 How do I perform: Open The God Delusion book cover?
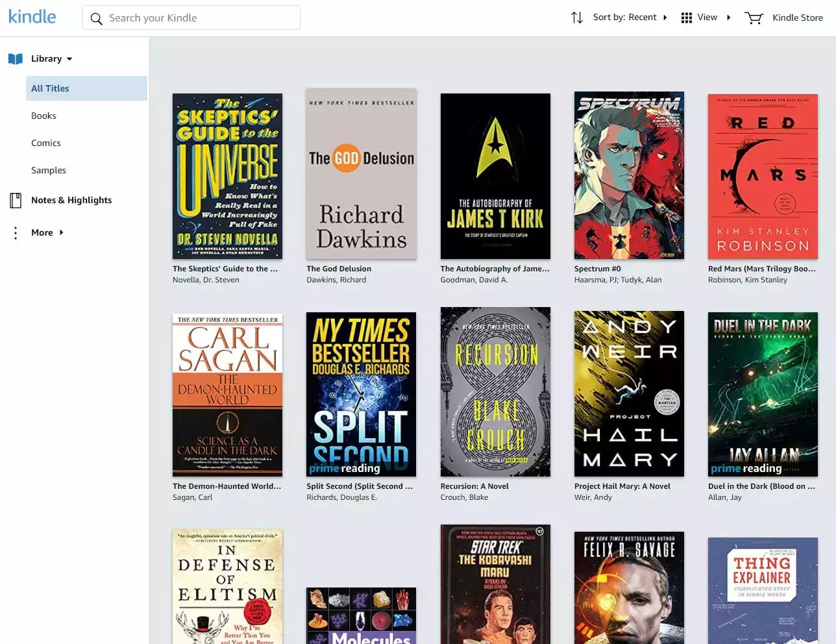tap(362, 174)
